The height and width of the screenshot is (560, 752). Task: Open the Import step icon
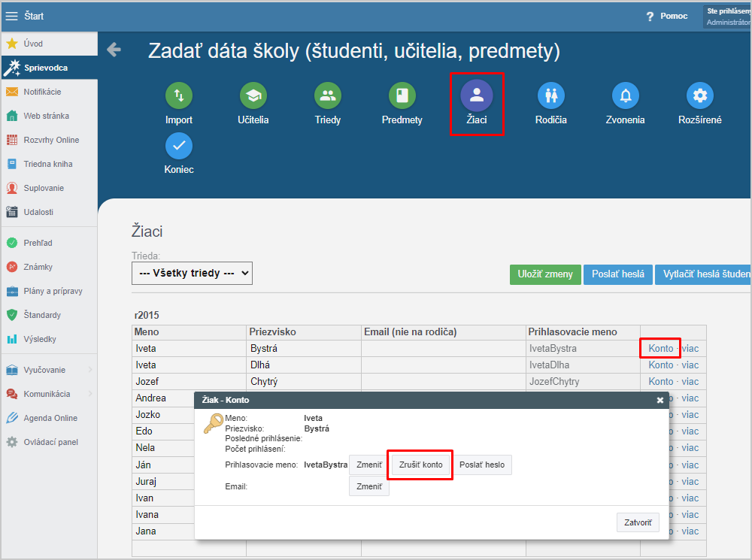click(179, 95)
